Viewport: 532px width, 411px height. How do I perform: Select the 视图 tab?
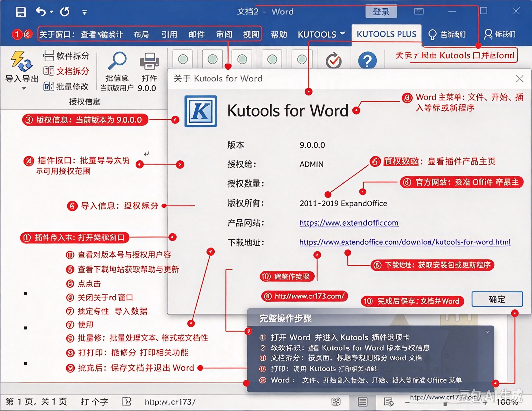251,34
